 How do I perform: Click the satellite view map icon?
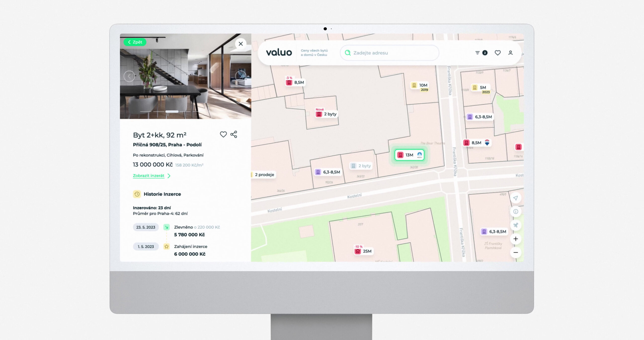coord(515,225)
